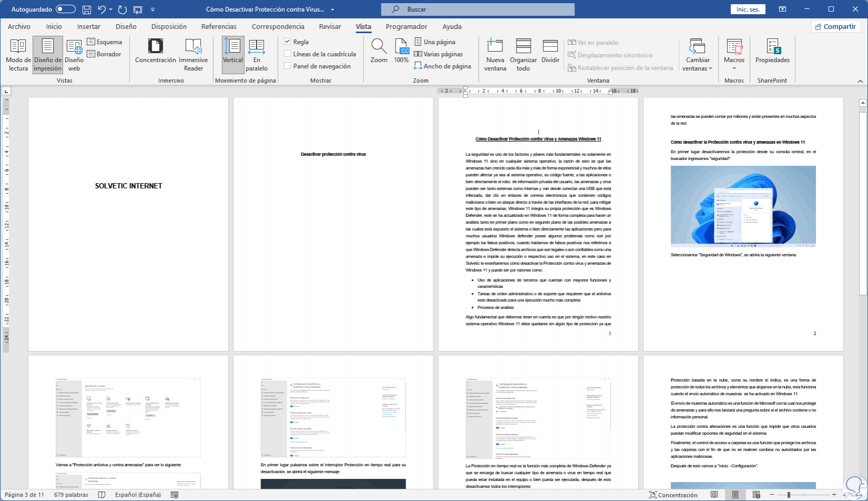Open Customize Quick Access Toolbar dropdown
Image resolution: width=868 pixels, height=501 pixels.
point(153,9)
